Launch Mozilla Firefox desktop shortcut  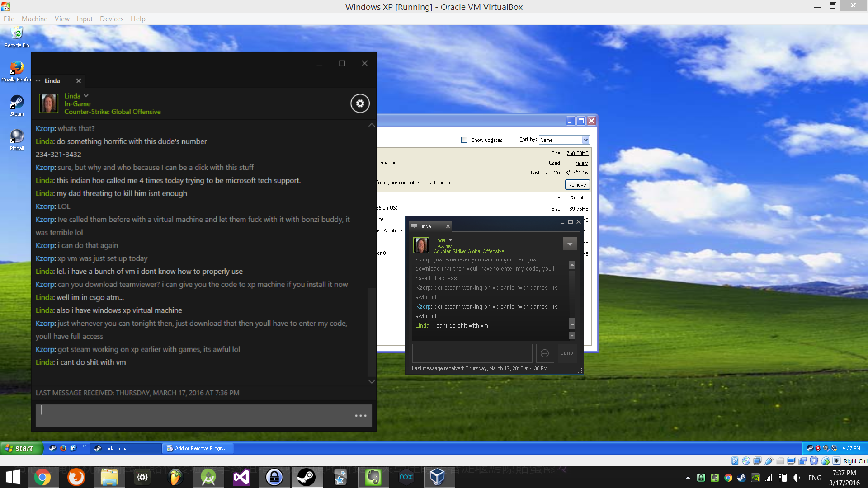(17, 71)
